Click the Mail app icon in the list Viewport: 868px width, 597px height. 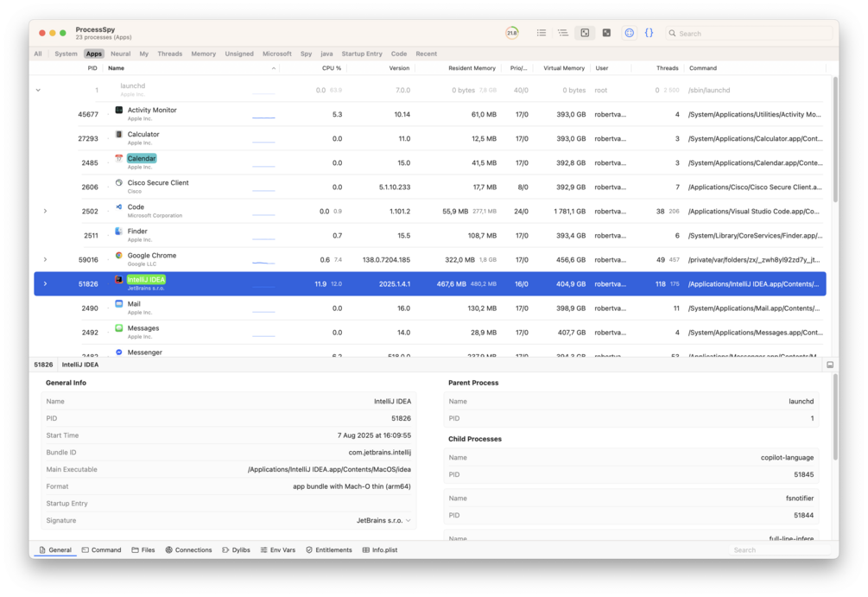(x=119, y=304)
